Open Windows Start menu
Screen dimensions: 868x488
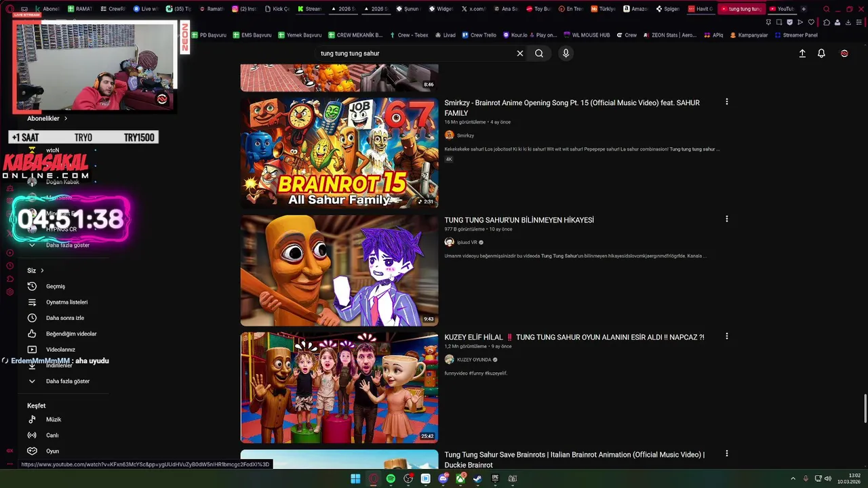[x=355, y=479]
